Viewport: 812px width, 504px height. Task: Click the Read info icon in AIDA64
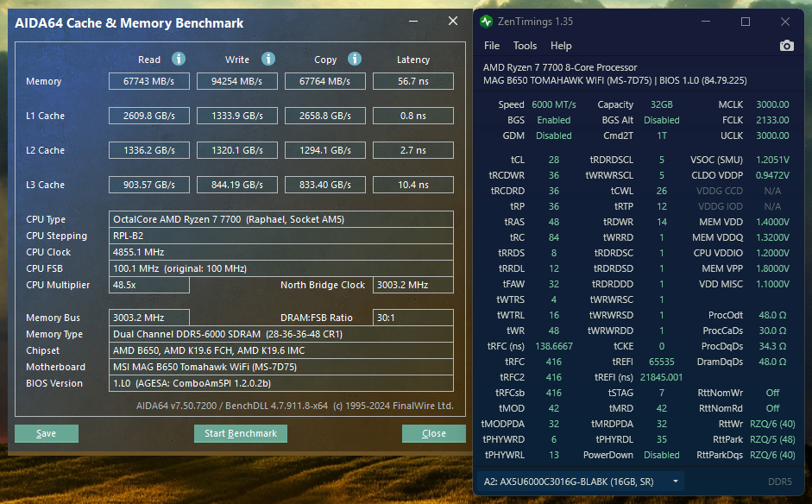tap(178, 59)
